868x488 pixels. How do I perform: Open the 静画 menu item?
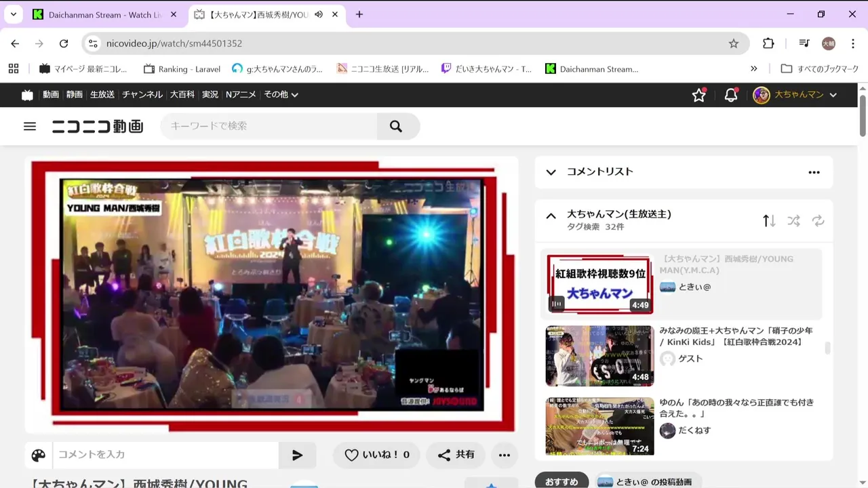(75, 95)
